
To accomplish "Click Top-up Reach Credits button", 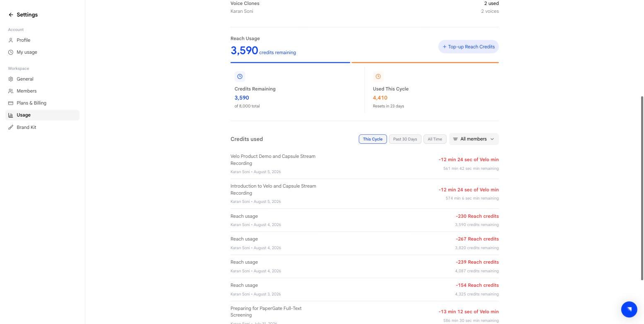I will point(469,47).
